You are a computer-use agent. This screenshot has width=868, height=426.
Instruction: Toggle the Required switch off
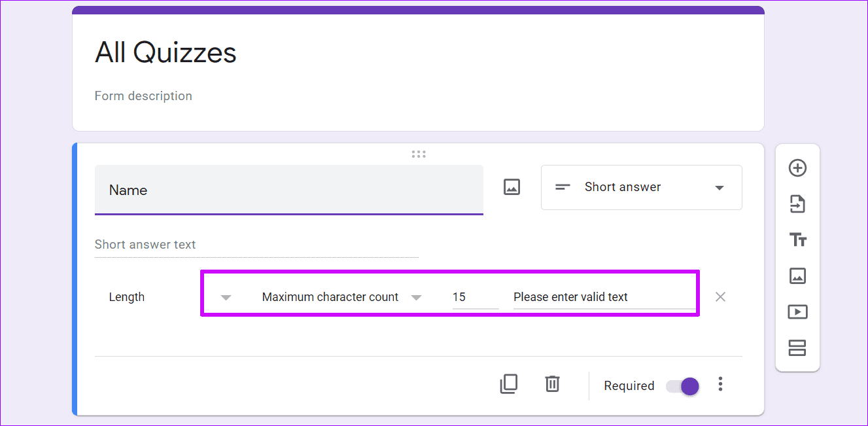(682, 386)
